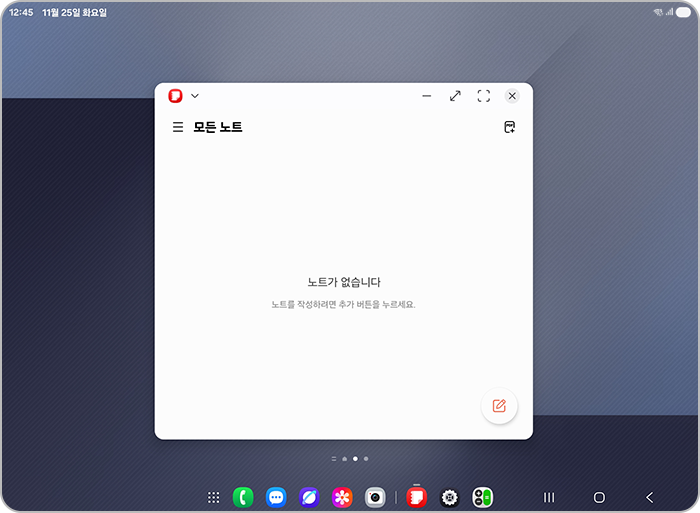700x513 pixels.
Task: Minimize the Notes pop-up window
Action: [427, 96]
